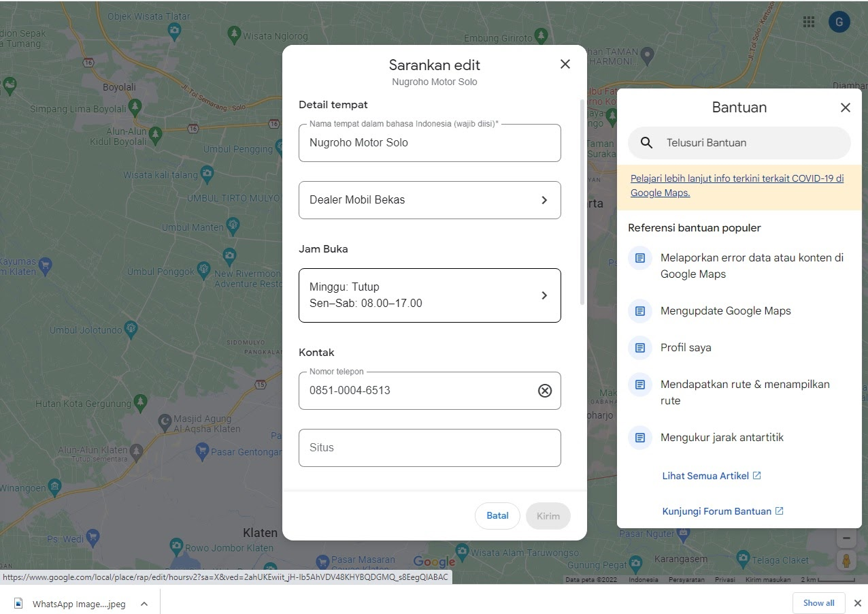868x614 pixels.
Task: Click article icon beside "Melaporkan error data"
Action: click(x=639, y=258)
